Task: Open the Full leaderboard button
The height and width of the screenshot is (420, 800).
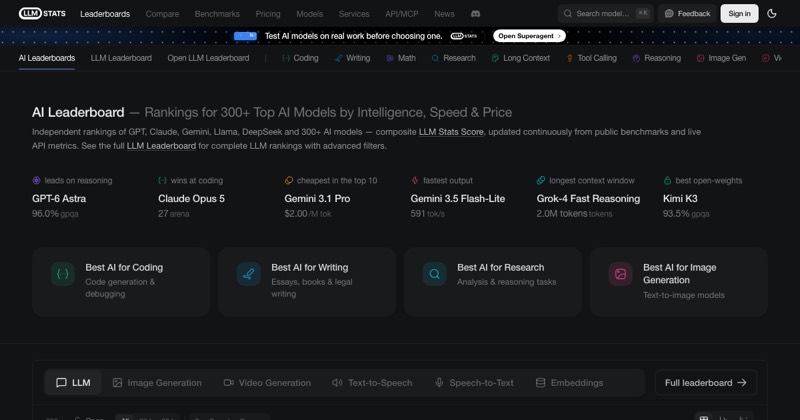Action: coord(706,383)
